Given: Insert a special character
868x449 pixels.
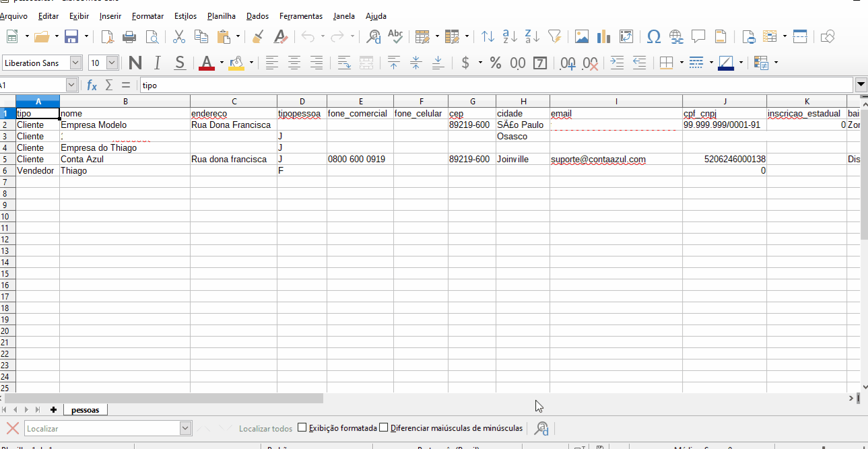Looking at the screenshot, I should pos(653,36).
